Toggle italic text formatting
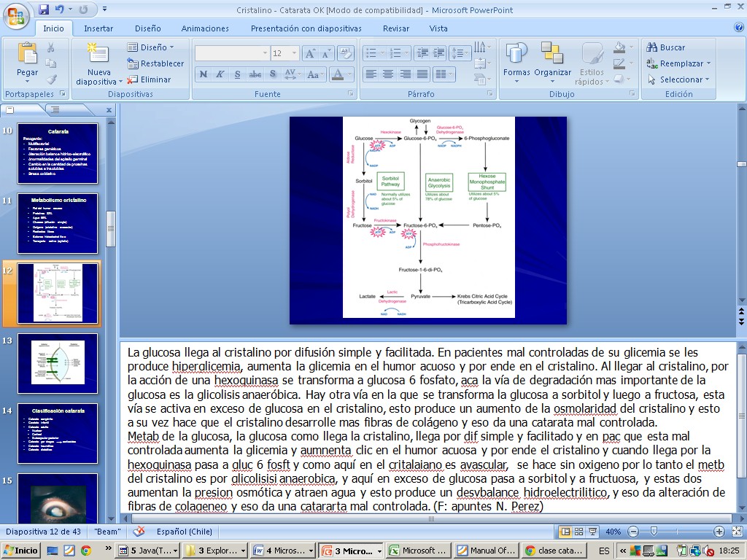 point(220,74)
